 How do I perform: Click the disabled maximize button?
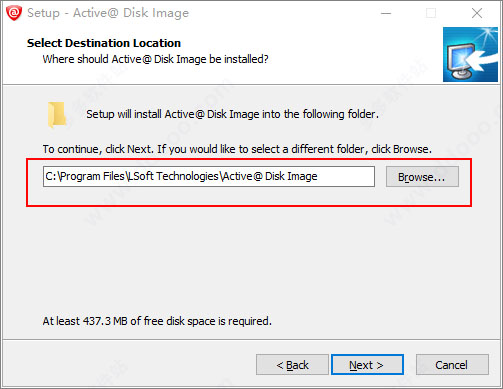(x=431, y=13)
